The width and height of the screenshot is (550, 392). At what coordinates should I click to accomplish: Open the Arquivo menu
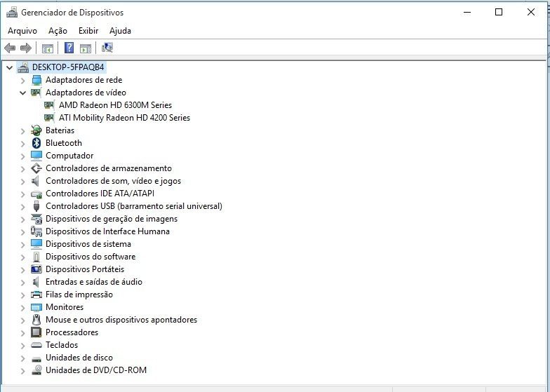tap(22, 31)
